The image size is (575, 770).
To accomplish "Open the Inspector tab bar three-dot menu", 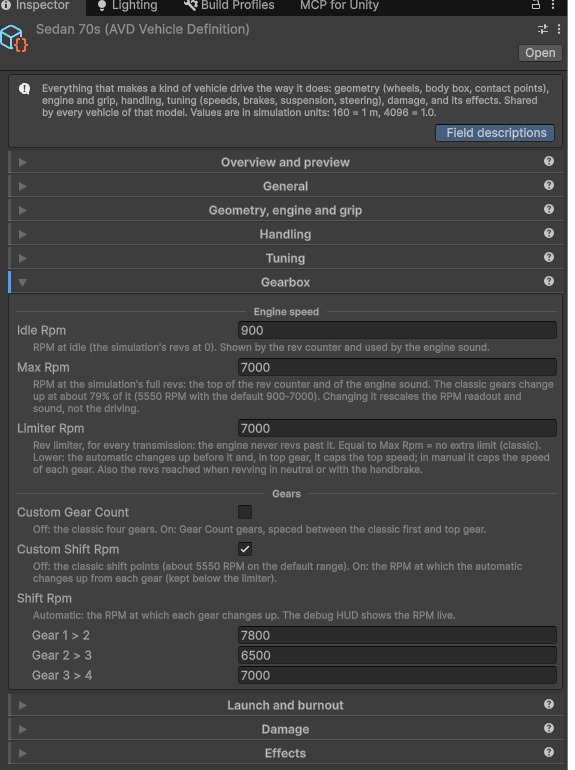I will coord(553,5).
